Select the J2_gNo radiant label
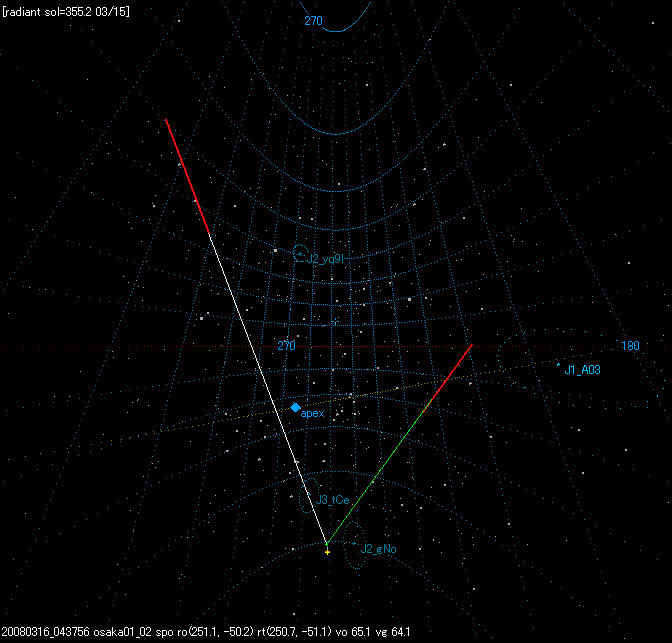Viewport: 672px width, 643px height. tap(378, 549)
